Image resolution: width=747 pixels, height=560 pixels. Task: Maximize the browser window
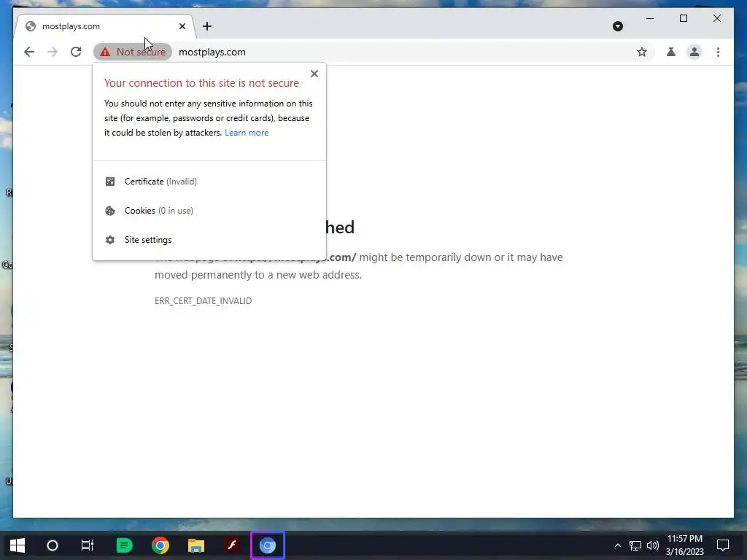pyautogui.click(x=683, y=18)
